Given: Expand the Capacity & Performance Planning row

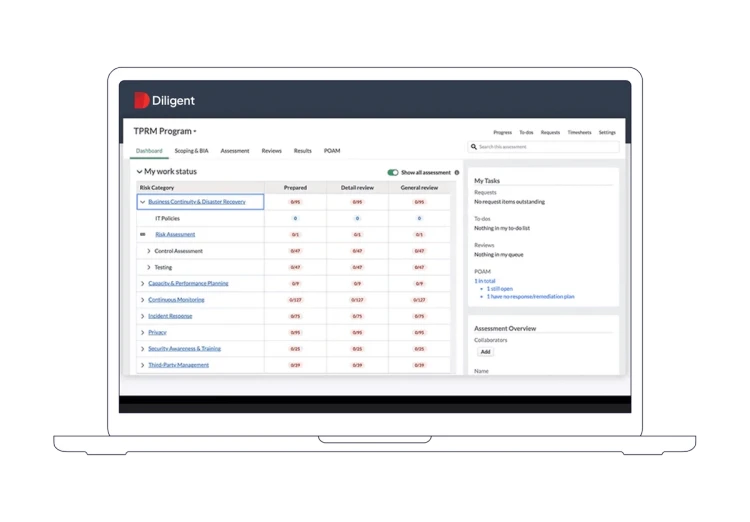Looking at the screenshot, I should coord(143,284).
